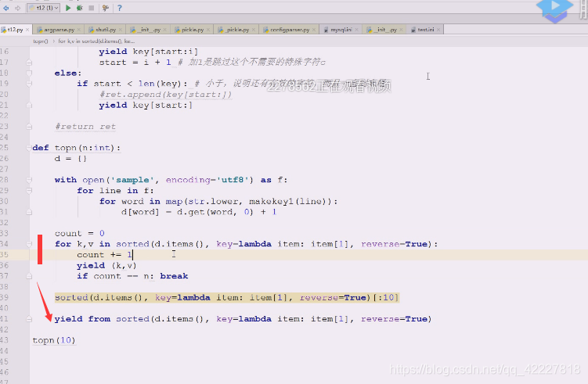Click the 'topn(10)' call at line 43

[x=54, y=340]
